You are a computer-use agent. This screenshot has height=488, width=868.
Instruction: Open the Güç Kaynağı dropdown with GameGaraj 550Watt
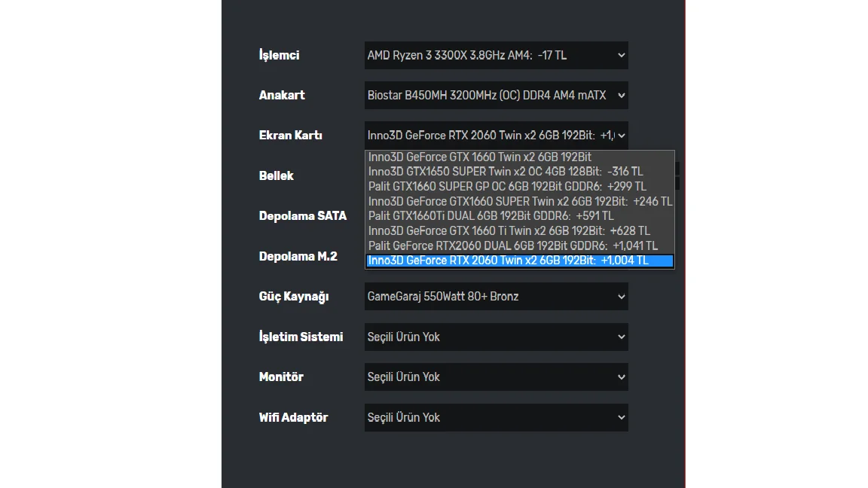pyautogui.click(x=496, y=297)
